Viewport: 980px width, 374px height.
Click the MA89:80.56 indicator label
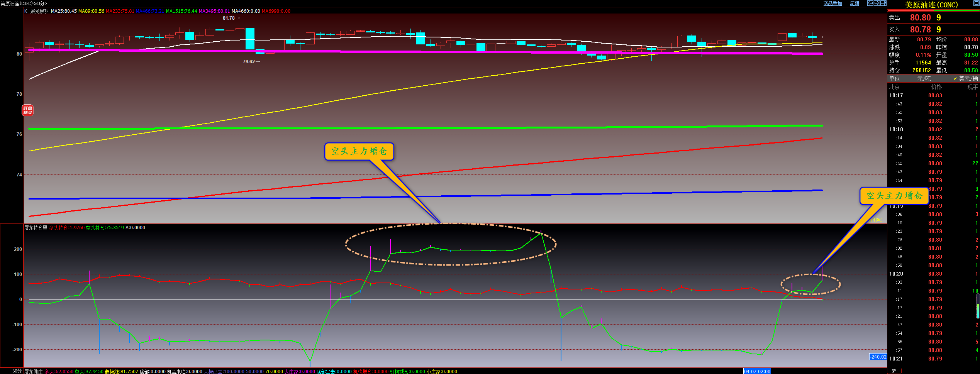(x=91, y=11)
